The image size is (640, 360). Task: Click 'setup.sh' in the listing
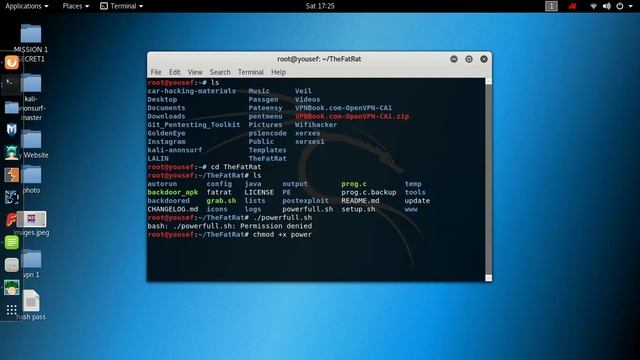[358, 209]
